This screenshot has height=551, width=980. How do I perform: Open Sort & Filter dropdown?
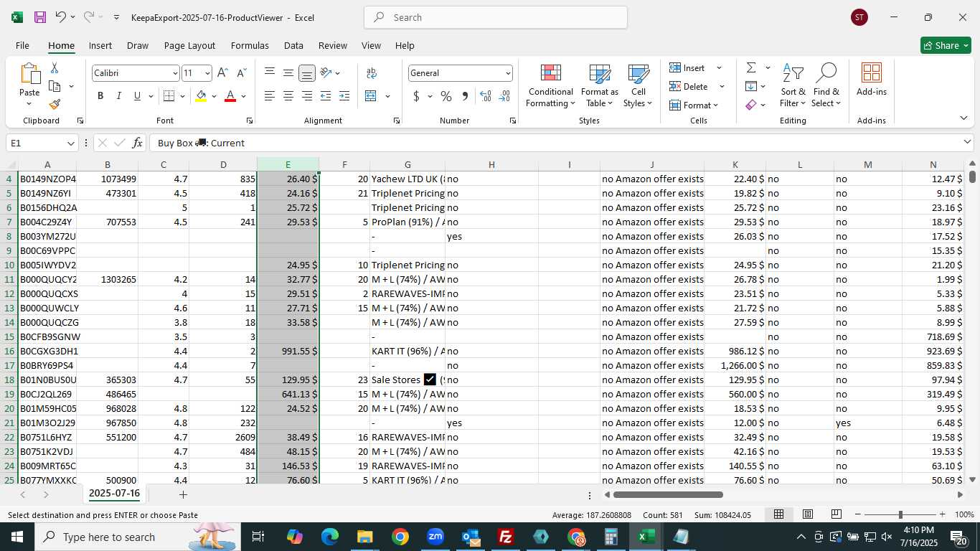pos(793,86)
